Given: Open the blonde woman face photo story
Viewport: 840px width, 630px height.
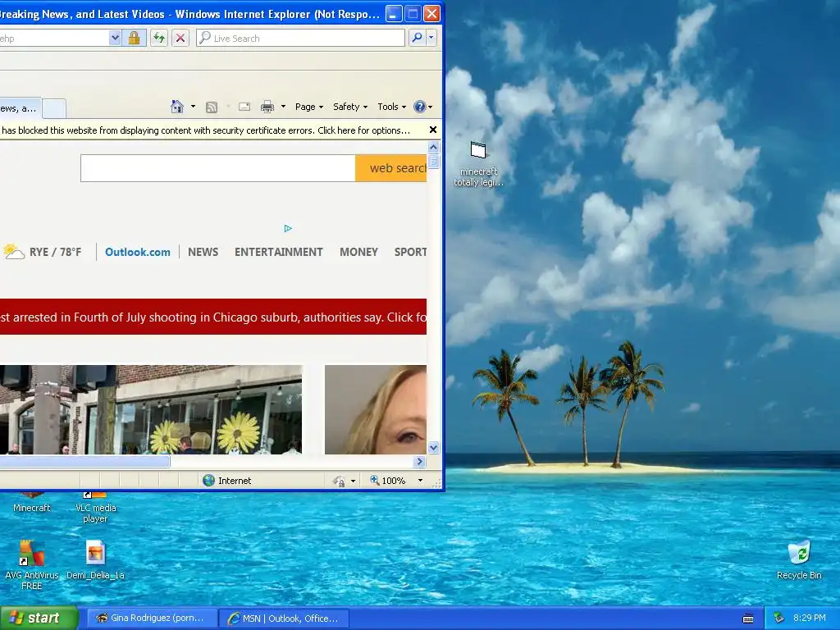Looking at the screenshot, I should [x=376, y=409].
